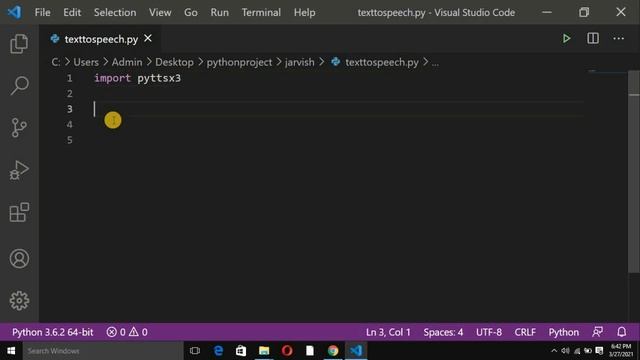Image resolution: width=640 pixels, height=360 pixels.
Task: Open the Selection menu
Action: pyautogui.click(x=115, y=12)
